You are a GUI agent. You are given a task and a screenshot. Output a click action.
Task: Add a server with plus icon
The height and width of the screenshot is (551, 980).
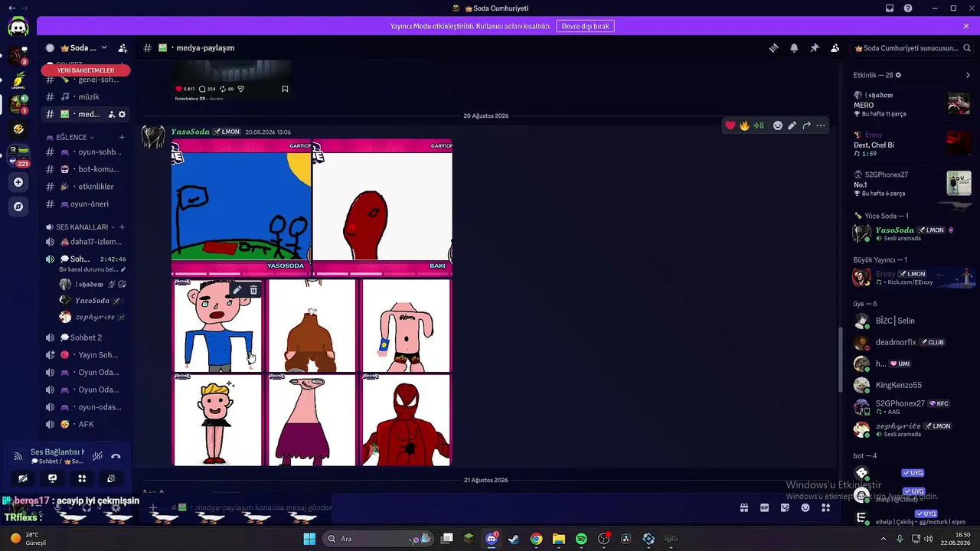[x=18, y=182]
